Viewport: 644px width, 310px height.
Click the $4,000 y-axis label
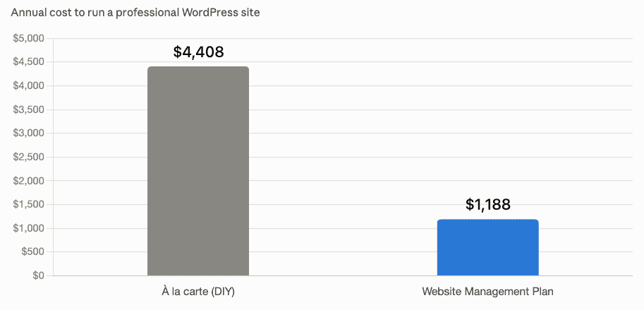28,86
